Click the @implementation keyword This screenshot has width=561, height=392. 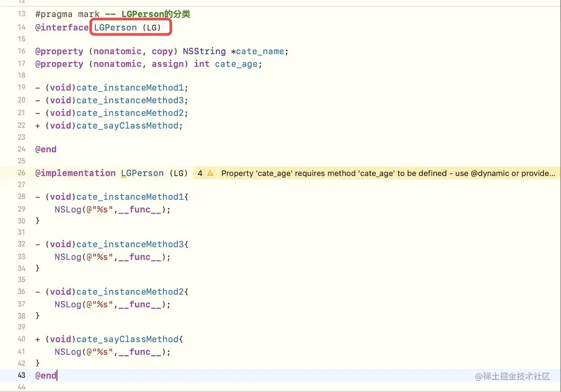click(x=75, y=173)
